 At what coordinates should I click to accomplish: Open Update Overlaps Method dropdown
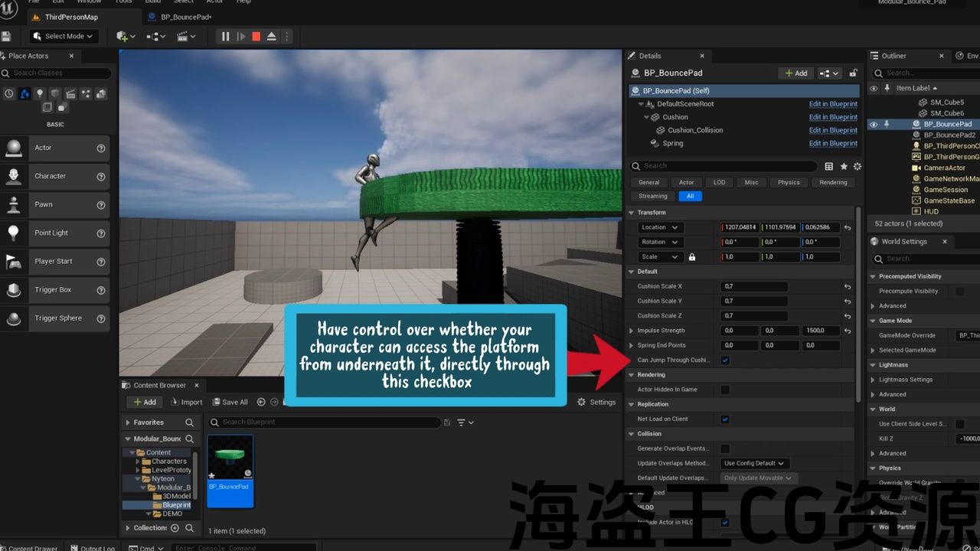point(754,463)
